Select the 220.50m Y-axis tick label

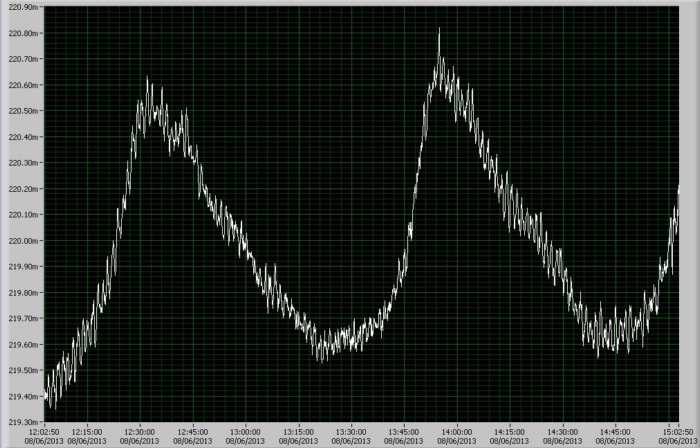tap(22, 111)
